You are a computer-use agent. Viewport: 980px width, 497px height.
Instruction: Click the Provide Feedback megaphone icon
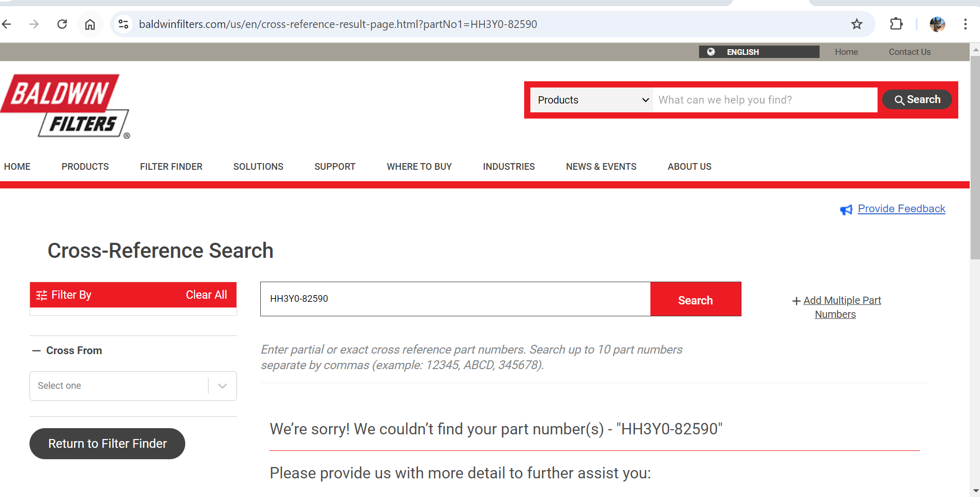pos(847,210)
